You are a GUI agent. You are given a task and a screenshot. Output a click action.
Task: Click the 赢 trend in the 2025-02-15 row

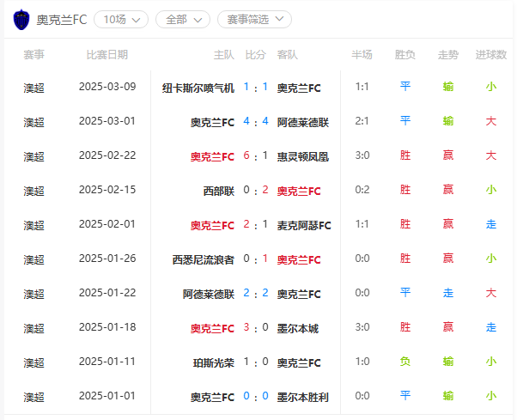(x=448, y=190)
